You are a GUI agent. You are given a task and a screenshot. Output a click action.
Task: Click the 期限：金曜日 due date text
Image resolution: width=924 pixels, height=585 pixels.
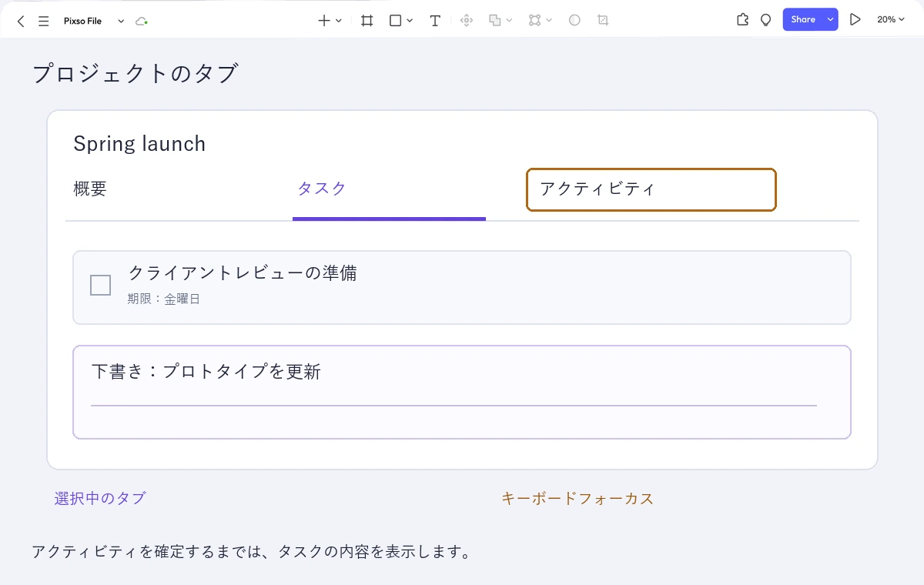(x=164, y=299)
